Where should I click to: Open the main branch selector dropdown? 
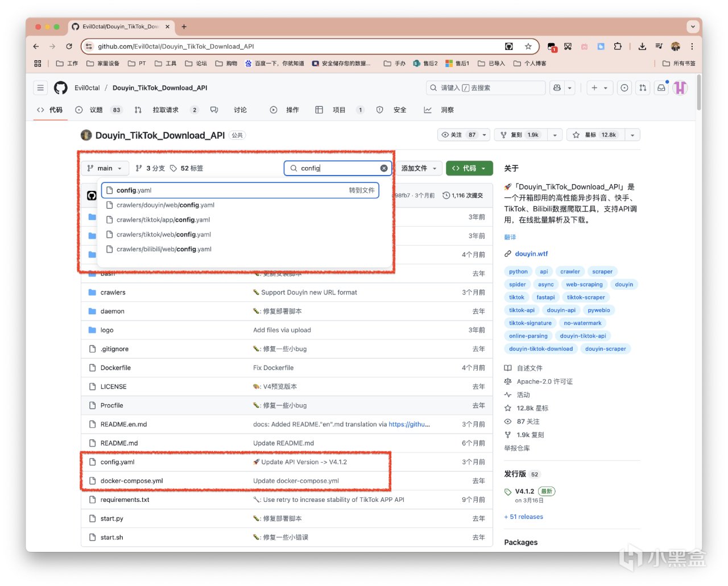pyautogui.click(x=105, y=168)
